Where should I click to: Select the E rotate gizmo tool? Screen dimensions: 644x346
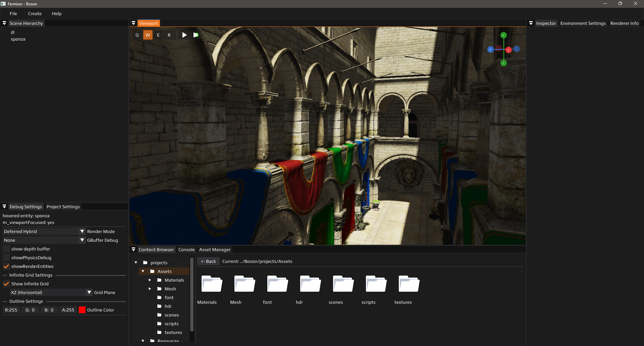click(x=158, y=35)
